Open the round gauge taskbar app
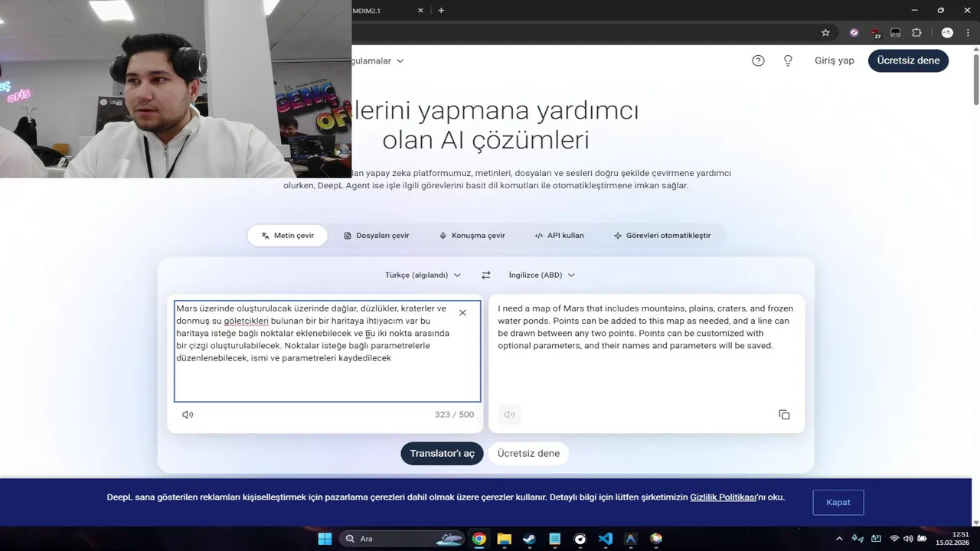 [x=580, y=538]
